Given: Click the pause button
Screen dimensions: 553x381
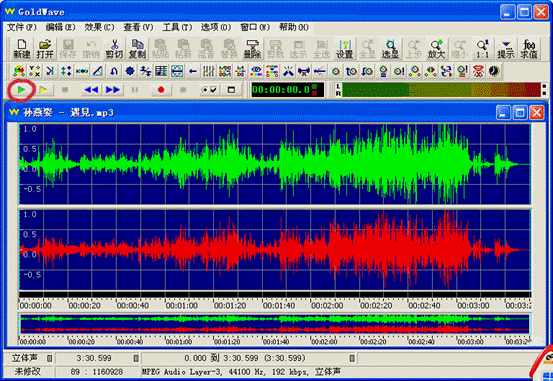Looking at the screenshot, I should (135, 90).
